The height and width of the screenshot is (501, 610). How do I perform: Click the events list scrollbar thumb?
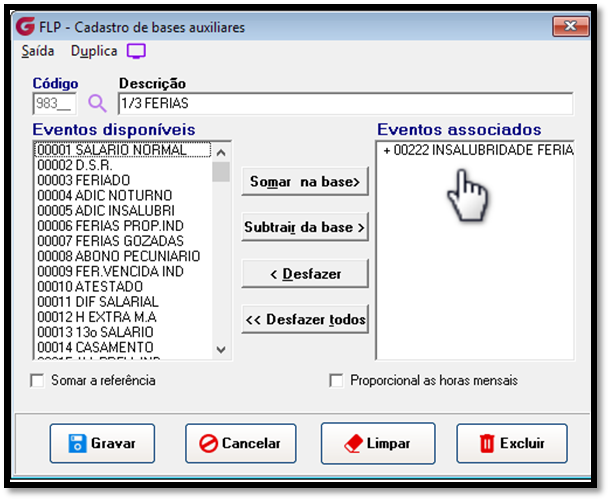point(221,172)
